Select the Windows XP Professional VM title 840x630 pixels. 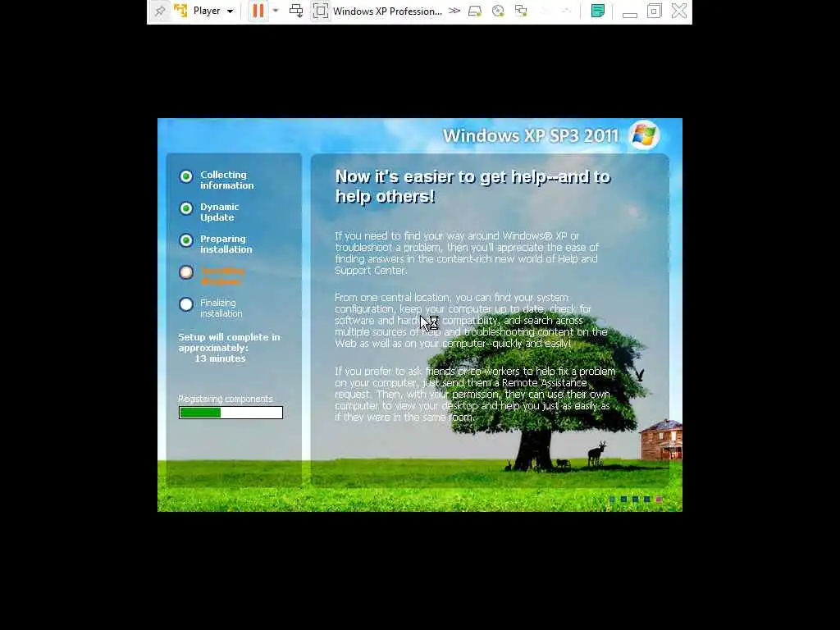coord(387,11)
